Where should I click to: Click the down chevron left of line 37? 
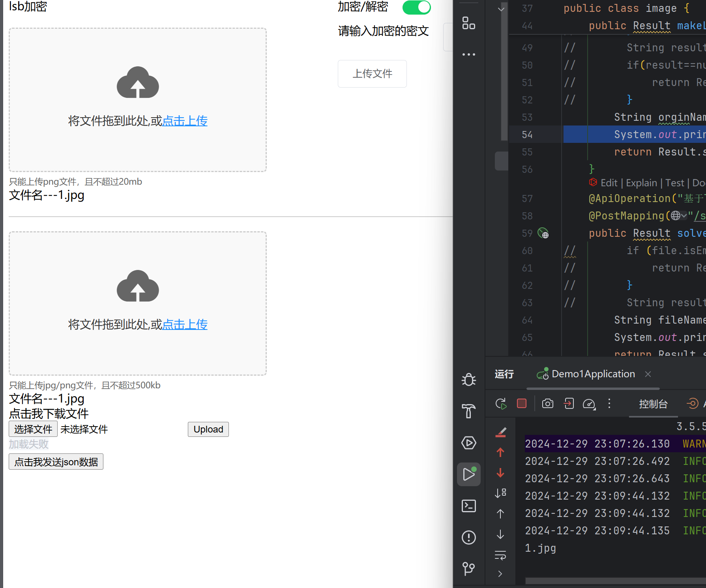[x=501, y=9]
